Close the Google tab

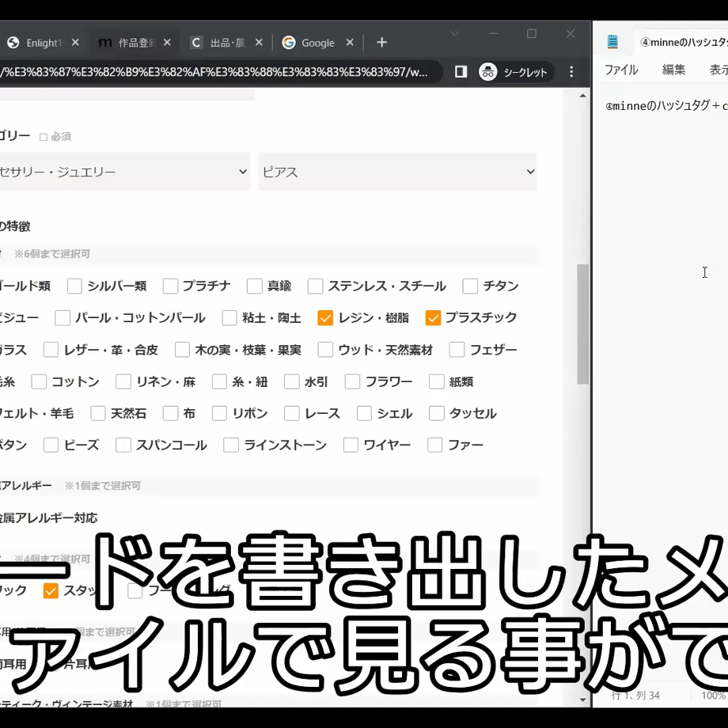click(x=350, y=43)
